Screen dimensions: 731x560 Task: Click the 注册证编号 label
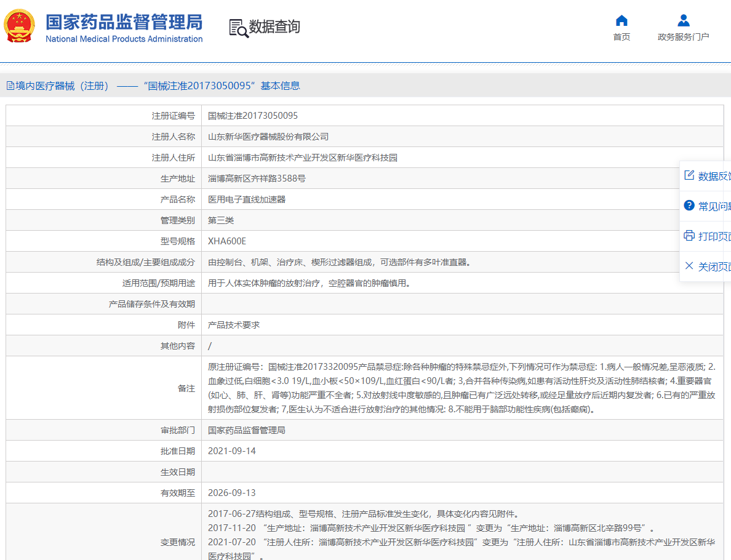(x=174, y=116)
